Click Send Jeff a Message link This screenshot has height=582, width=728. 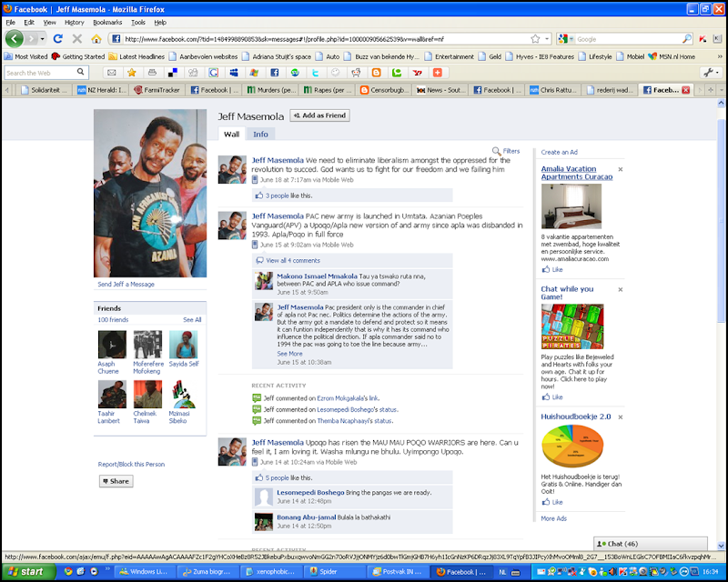[126, 284]
